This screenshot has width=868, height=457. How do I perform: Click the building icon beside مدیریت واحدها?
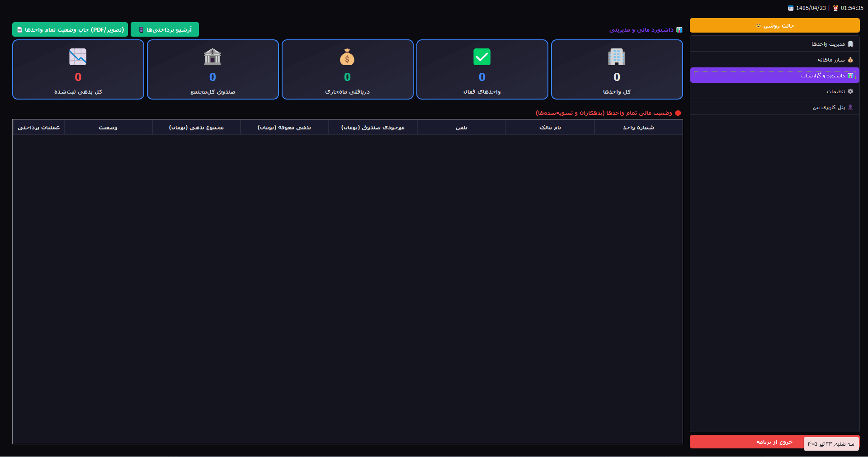(850, 44)
